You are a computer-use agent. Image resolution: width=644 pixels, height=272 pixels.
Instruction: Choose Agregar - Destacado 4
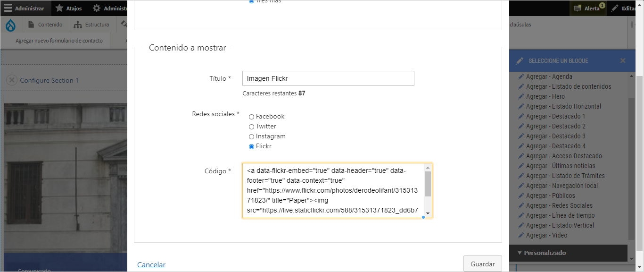click(556, 146)
